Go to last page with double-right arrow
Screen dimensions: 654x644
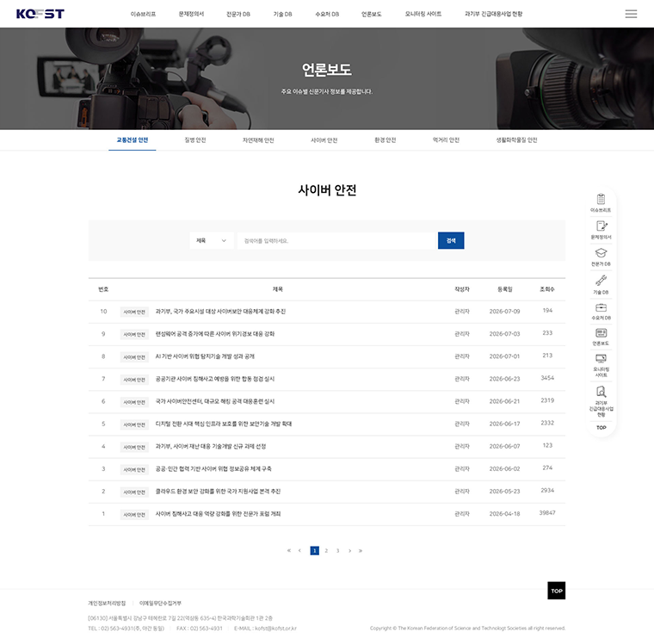361,550
